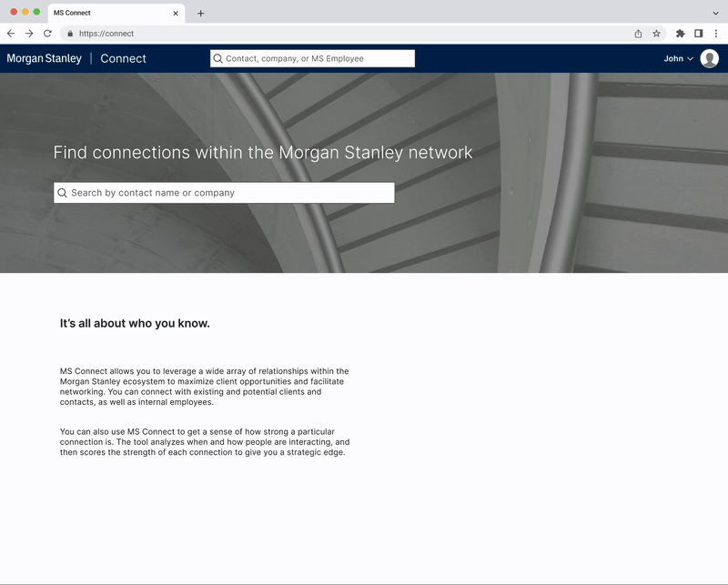The width and height of the screenshot is (728, 585).
Task: Open the user profile avatar
Action: point(710,58)
